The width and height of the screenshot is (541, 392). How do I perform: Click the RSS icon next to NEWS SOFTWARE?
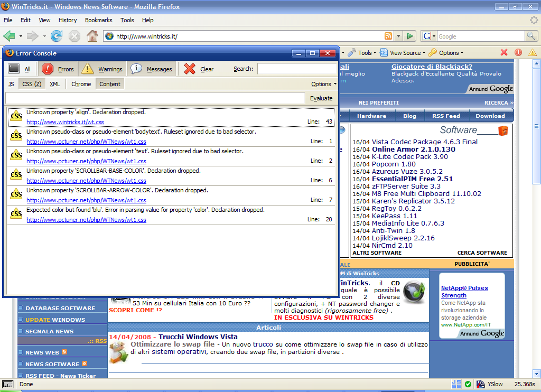[85, 363]
